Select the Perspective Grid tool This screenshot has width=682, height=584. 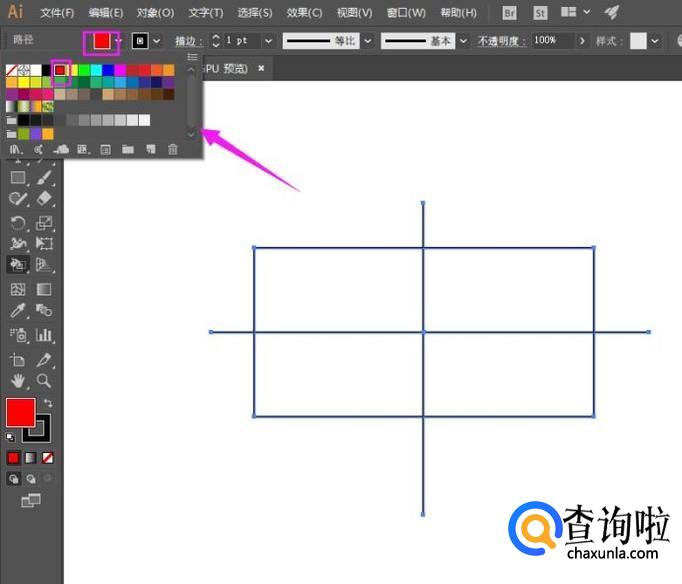click(44, 264)
